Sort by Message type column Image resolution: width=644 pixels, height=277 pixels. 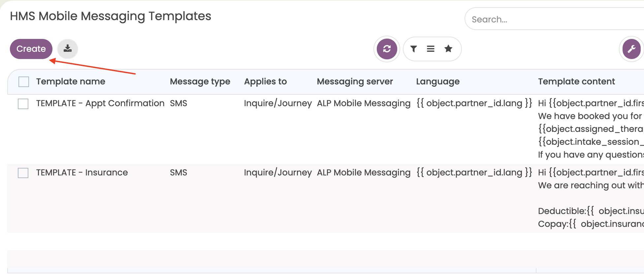[x=200, y=81]
